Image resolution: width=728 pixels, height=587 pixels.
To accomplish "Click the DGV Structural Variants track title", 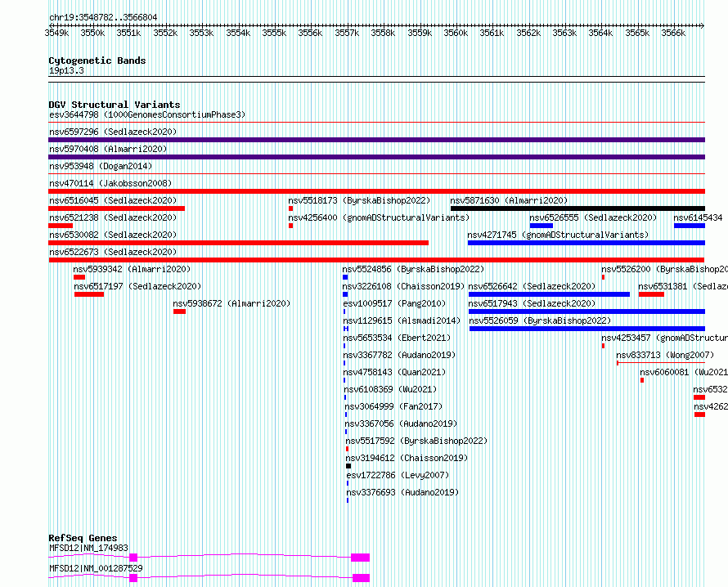I will 115,105.
